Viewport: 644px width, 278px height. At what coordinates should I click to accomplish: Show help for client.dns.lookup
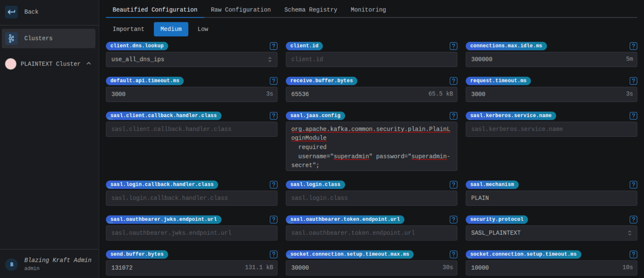click(x=274, y=46)
